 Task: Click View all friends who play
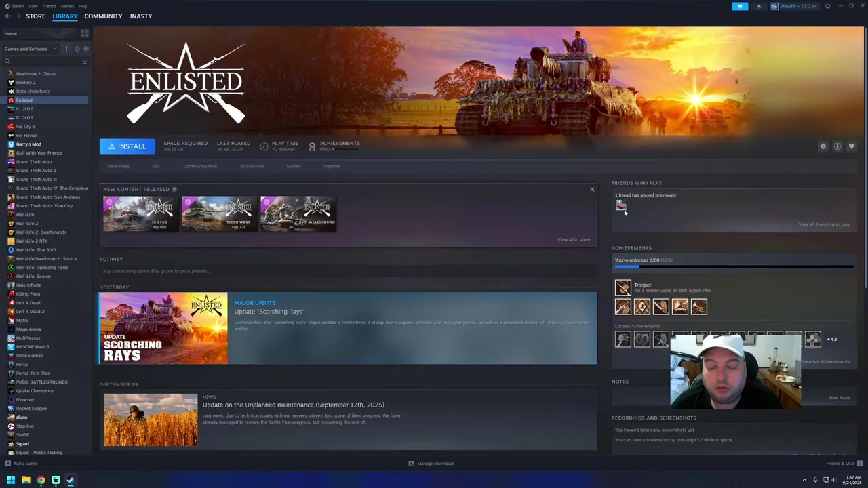[824, 224]
